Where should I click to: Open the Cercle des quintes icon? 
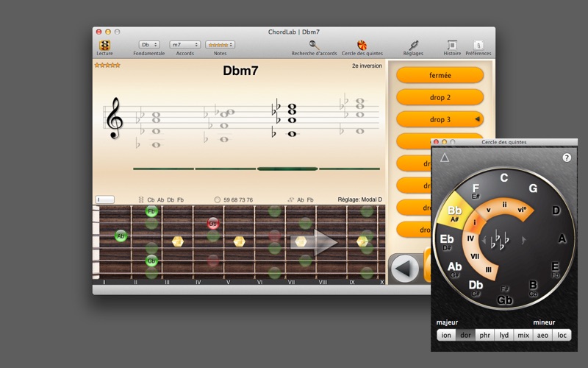pyautogui.click(x=362, y=45)
